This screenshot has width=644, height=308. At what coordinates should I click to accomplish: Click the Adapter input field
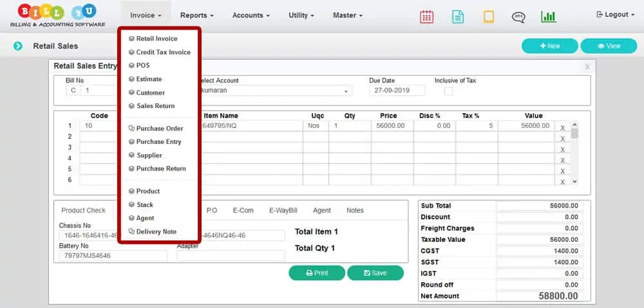coord(231,256)
